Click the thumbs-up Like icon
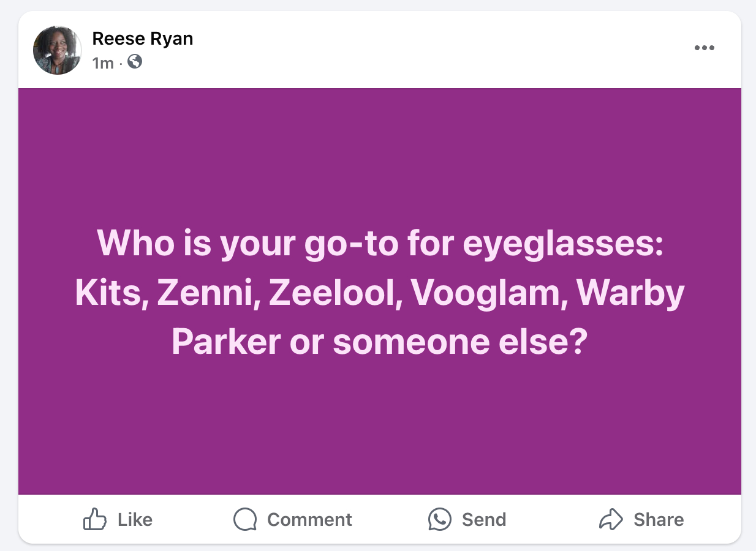This screenshot has height=551, width=756. click(95, 520)
